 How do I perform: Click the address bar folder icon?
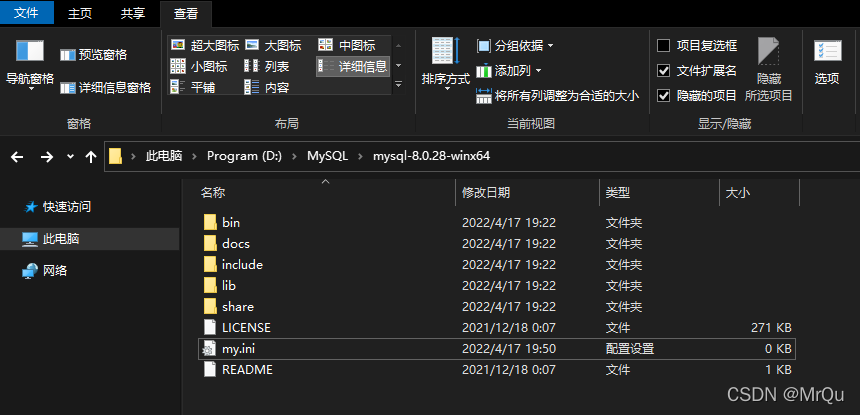[115, 156]
